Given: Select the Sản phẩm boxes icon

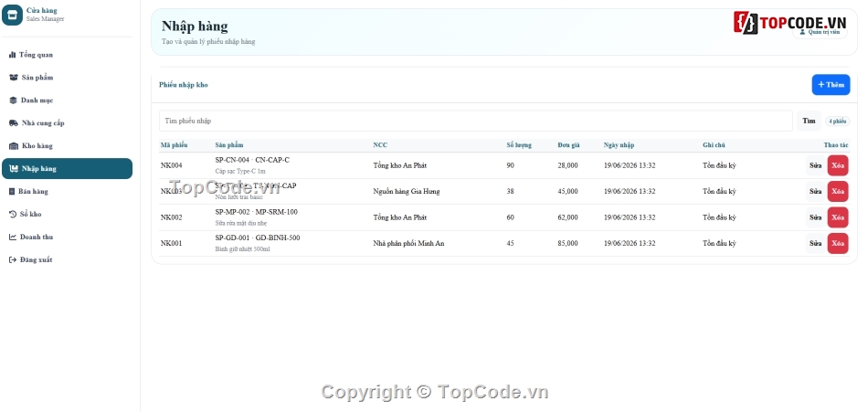Looking at the screenshot, I should (x=14, y=78).
